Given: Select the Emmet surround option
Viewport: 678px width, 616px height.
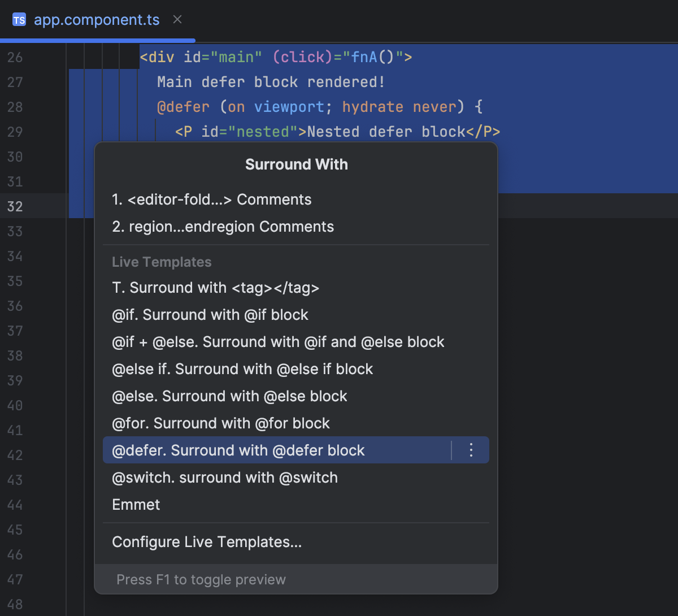Looking at the screenshot, I should pos(136,505).
